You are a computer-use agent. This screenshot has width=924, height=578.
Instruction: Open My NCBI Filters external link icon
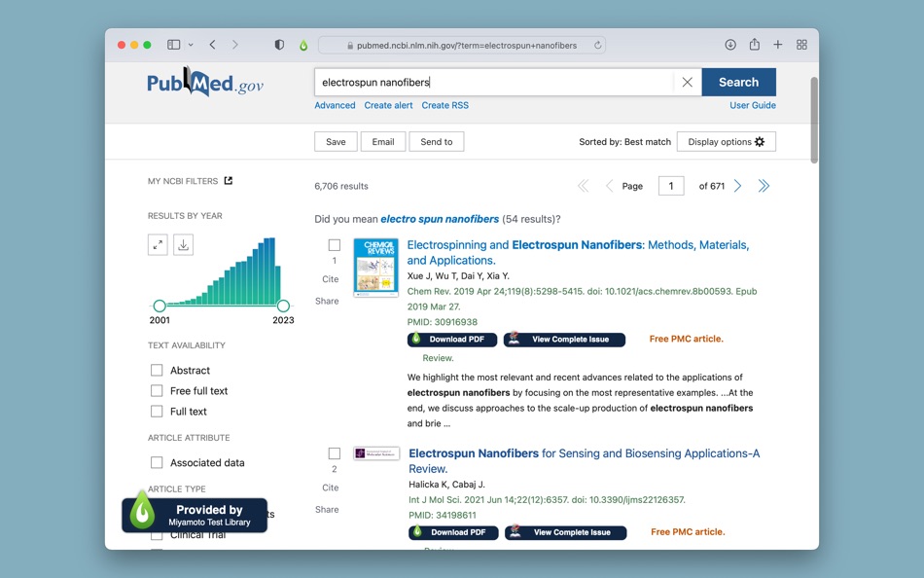(229, 180)
